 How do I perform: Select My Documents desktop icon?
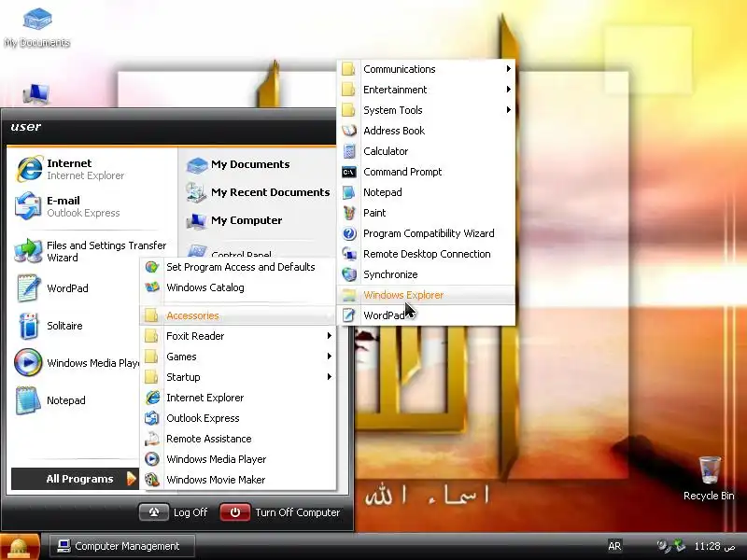[x=37, y=28]
